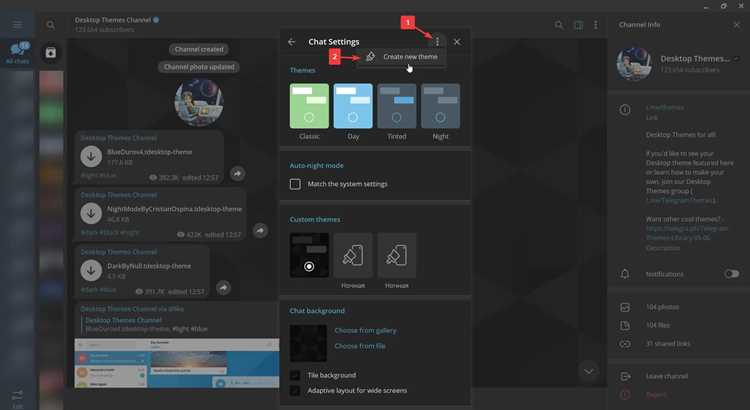Open the channel header three-dot menu
750x410 pixels.
[x=596, y=25]
